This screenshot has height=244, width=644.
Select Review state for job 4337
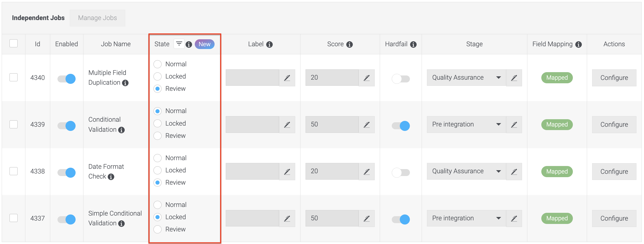(x=158, y=230)
